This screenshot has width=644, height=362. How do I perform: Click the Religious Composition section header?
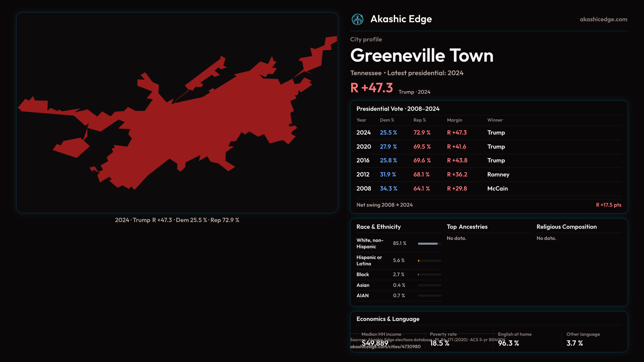pos(566,227)
